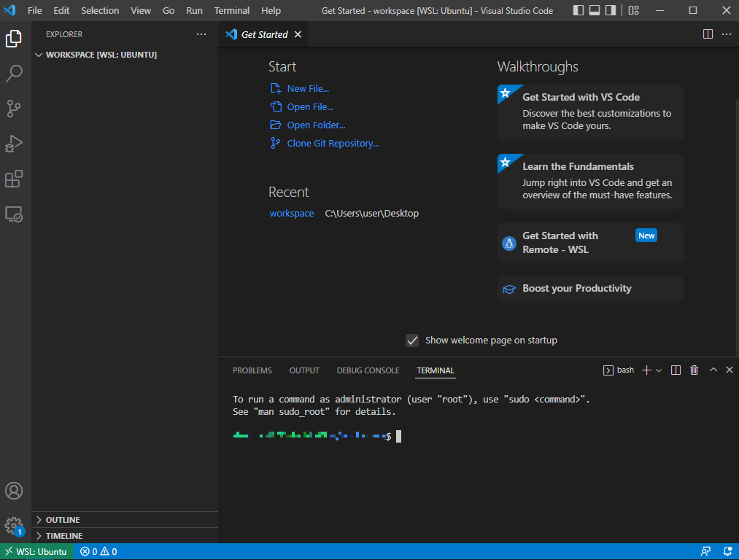Viewport: 739px width, 560px height.
Task: Expand the OUTLINE section
Action: [125, 519]
